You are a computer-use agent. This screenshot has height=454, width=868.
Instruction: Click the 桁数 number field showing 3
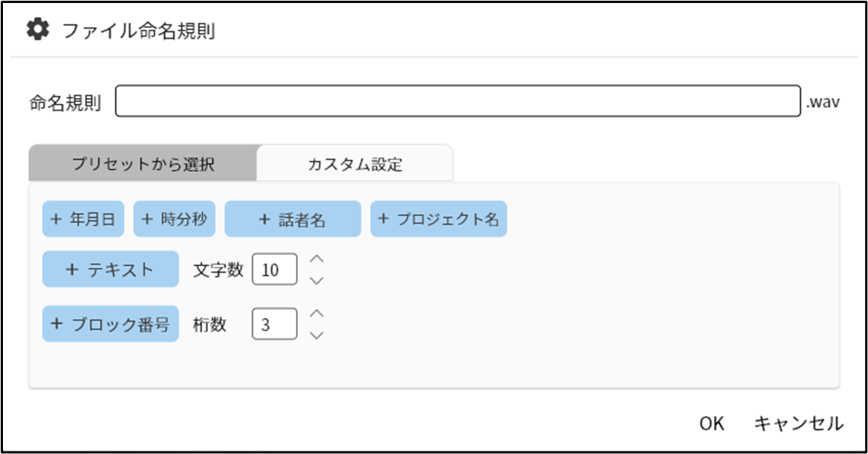point(275,324)
